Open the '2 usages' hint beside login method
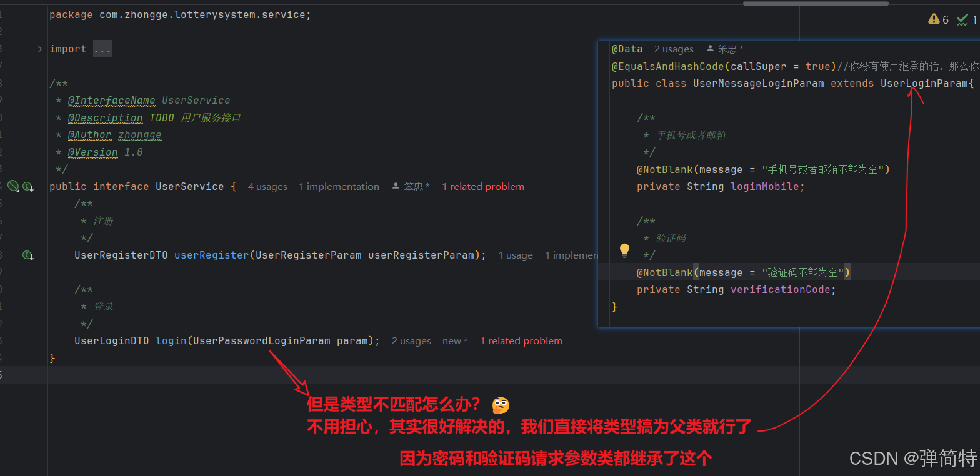980x476 pixels. pos(411,340)
